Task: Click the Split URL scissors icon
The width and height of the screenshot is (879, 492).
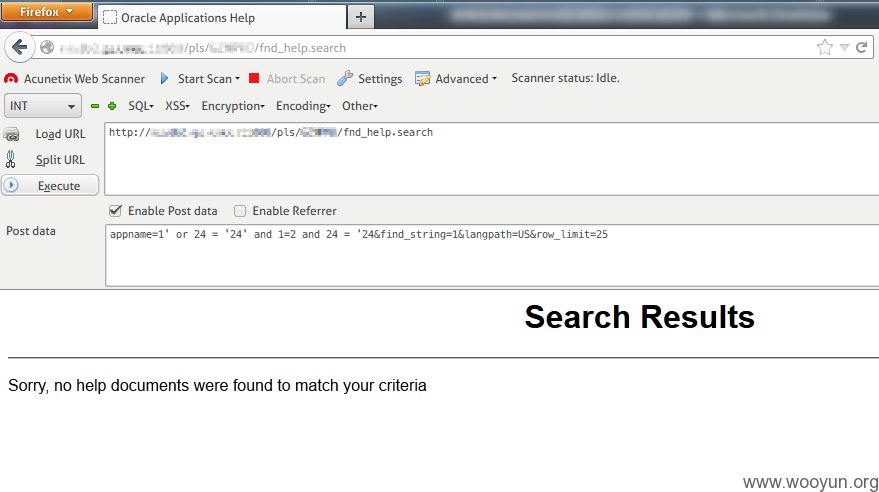Action: click(11, 160)
